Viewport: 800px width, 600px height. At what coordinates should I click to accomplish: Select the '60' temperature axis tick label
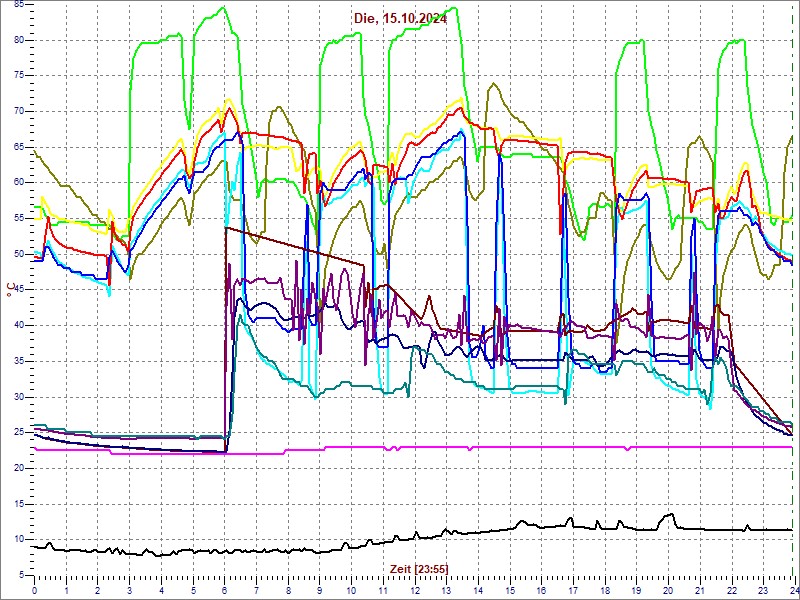(x=19, y=183)
